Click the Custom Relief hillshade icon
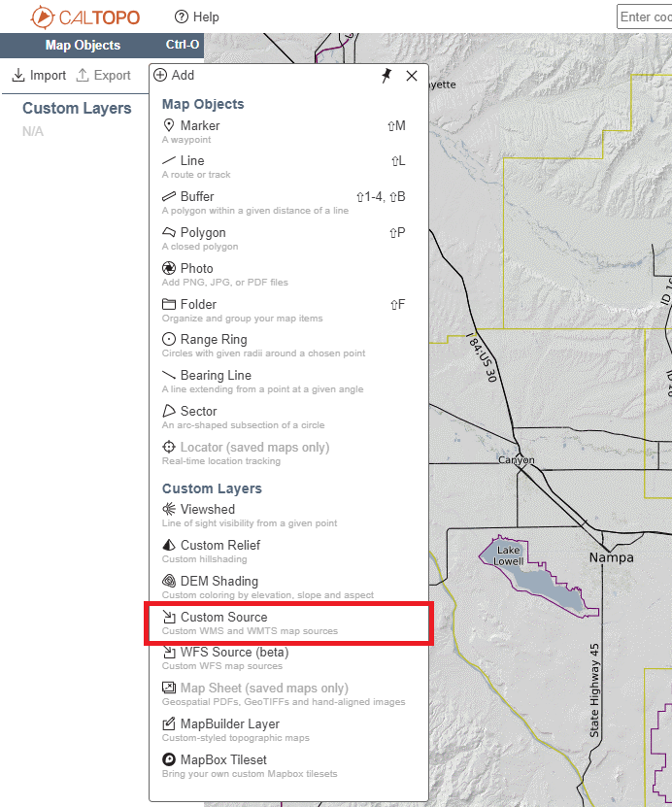Image resolution: width=672 pixels, height=807 pixels. point(168,545)
